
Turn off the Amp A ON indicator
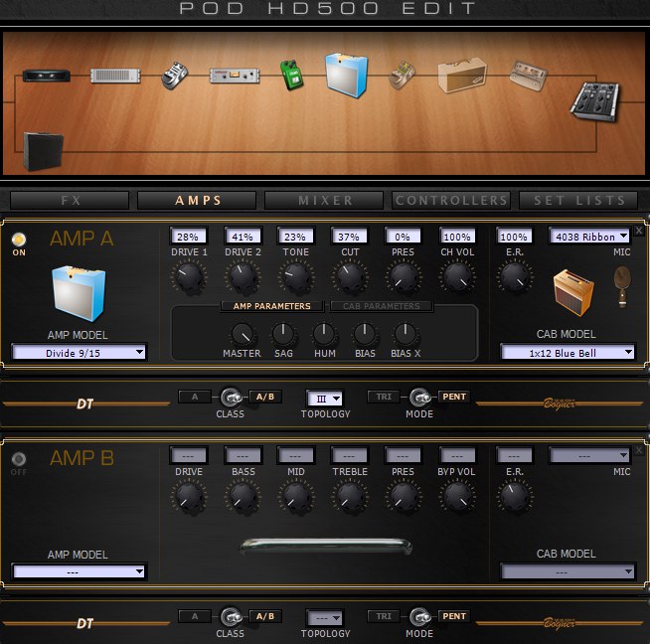[19, 240]
